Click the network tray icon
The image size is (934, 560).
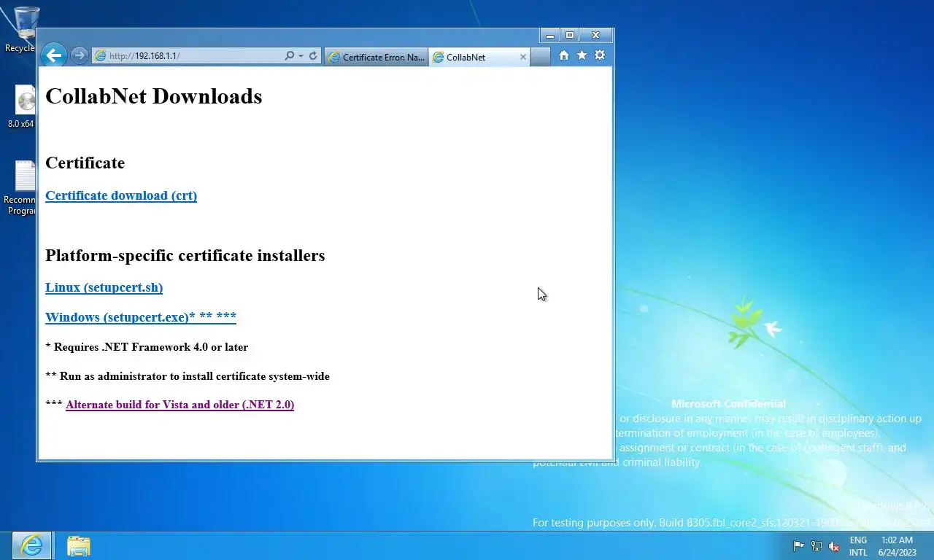[x=817, y=546]
